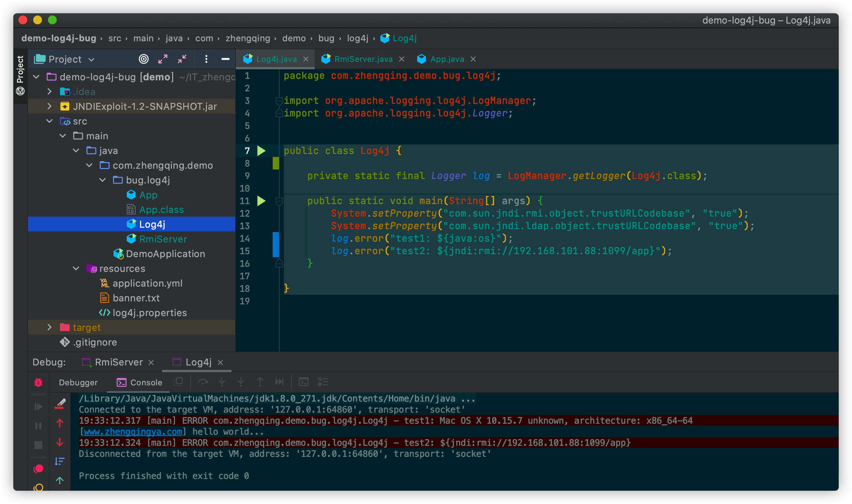Fold the imports block at line 3
This screenshot has height=504, width=852.
279,101
